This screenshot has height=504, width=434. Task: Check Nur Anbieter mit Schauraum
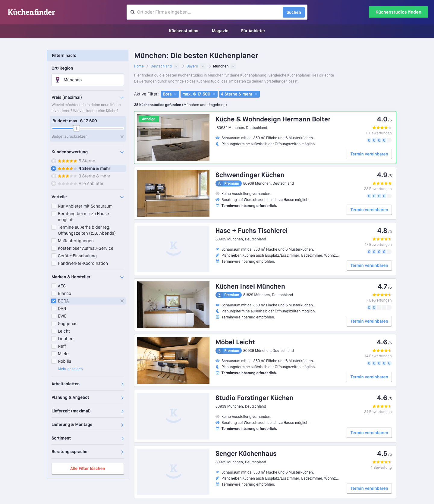54,206
